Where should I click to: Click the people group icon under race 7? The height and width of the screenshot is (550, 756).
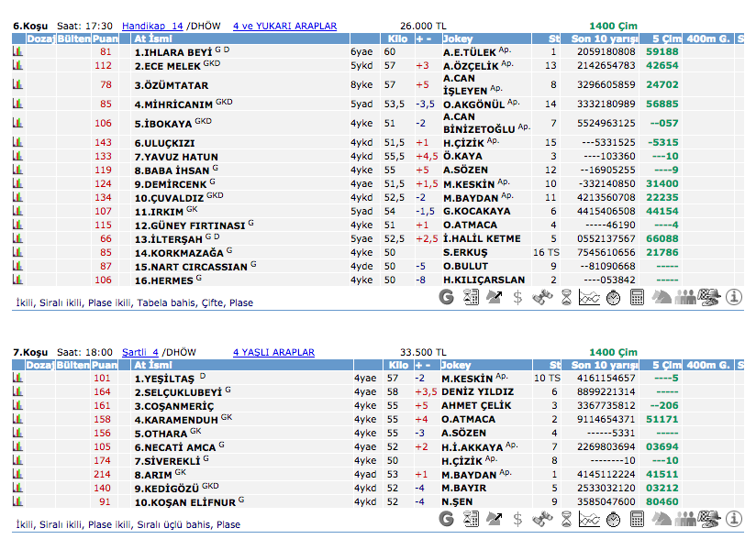(x=685, y=520)
